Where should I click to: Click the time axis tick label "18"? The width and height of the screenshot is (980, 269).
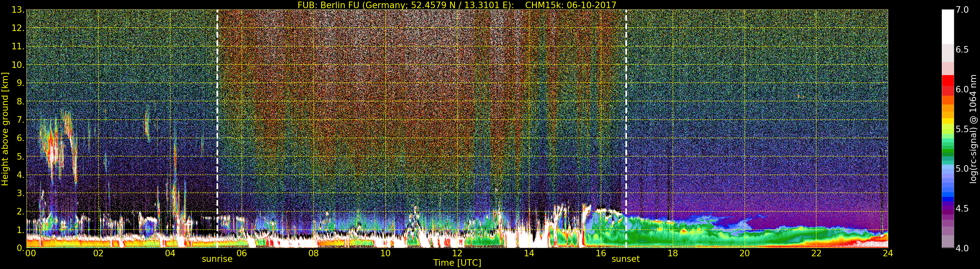(x=673, y=253)
